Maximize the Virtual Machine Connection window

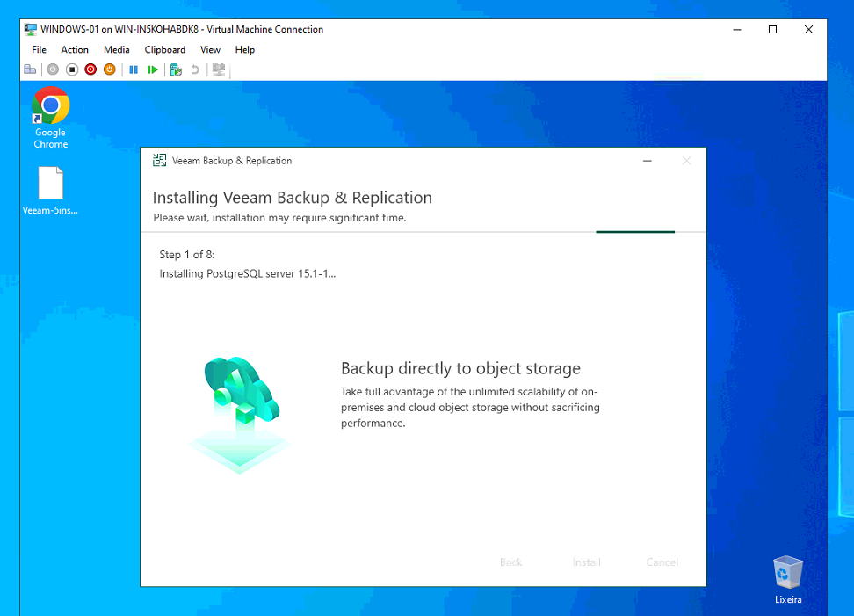(x=772, y=29)
